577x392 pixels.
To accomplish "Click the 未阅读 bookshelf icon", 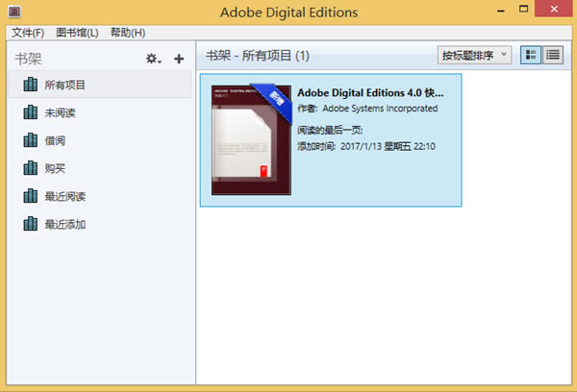I will (x=30, y=112).
